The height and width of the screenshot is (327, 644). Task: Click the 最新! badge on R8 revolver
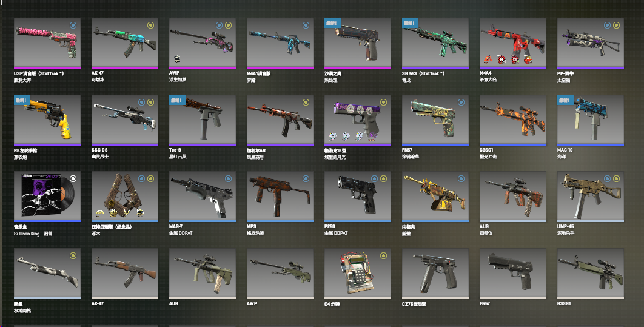pyautogui.click(x=22, y=100)
